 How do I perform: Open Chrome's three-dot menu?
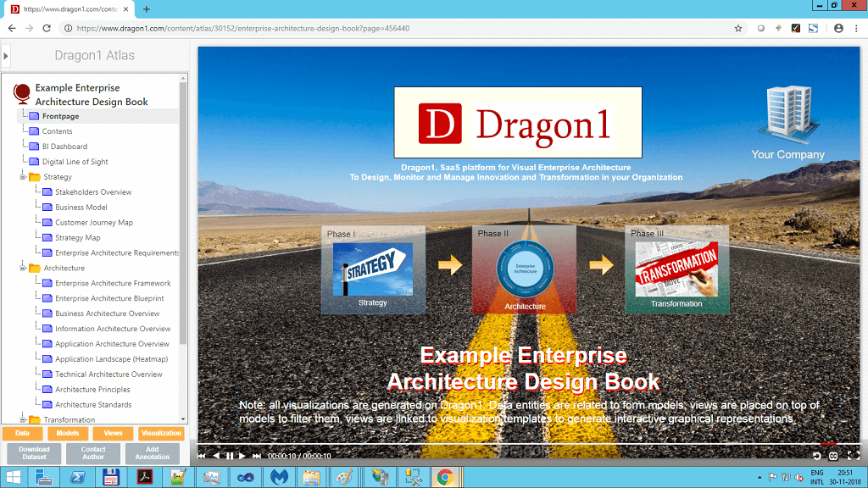[856, 28]
